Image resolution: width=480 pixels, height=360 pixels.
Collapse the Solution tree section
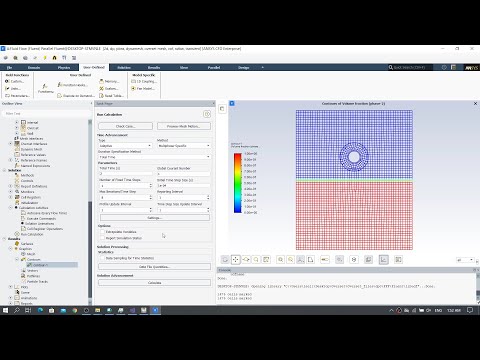pyautogui.click(x=5, y=170)
